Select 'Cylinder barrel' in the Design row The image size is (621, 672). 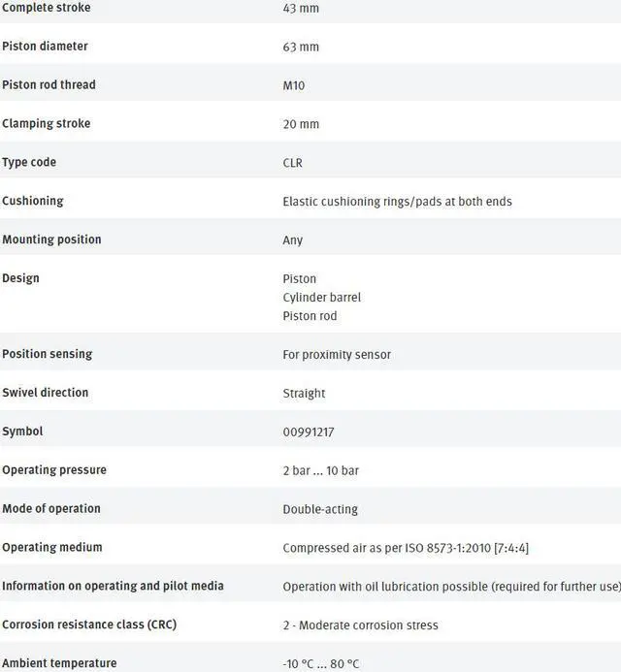pyautogui.click(x=322, y=298)
